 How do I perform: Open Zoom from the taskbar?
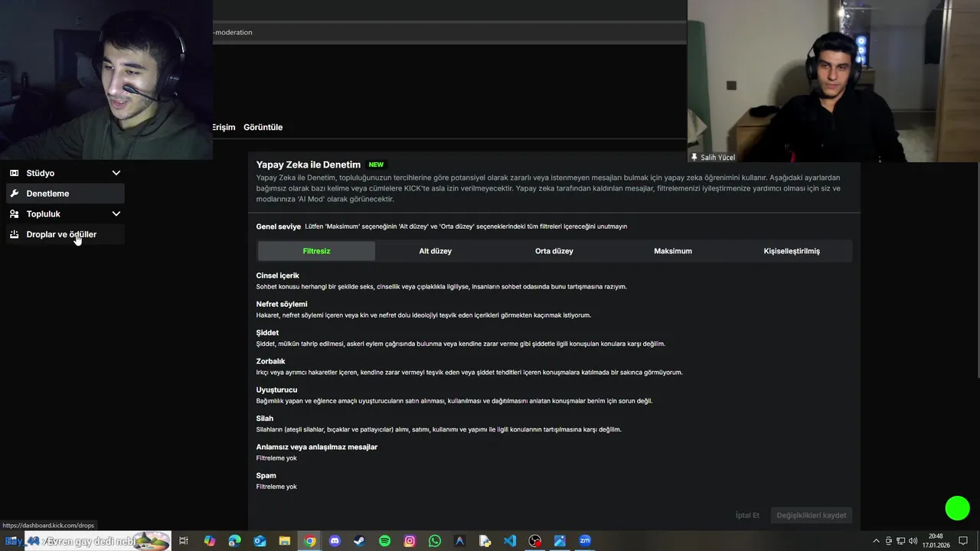point(585,541)
